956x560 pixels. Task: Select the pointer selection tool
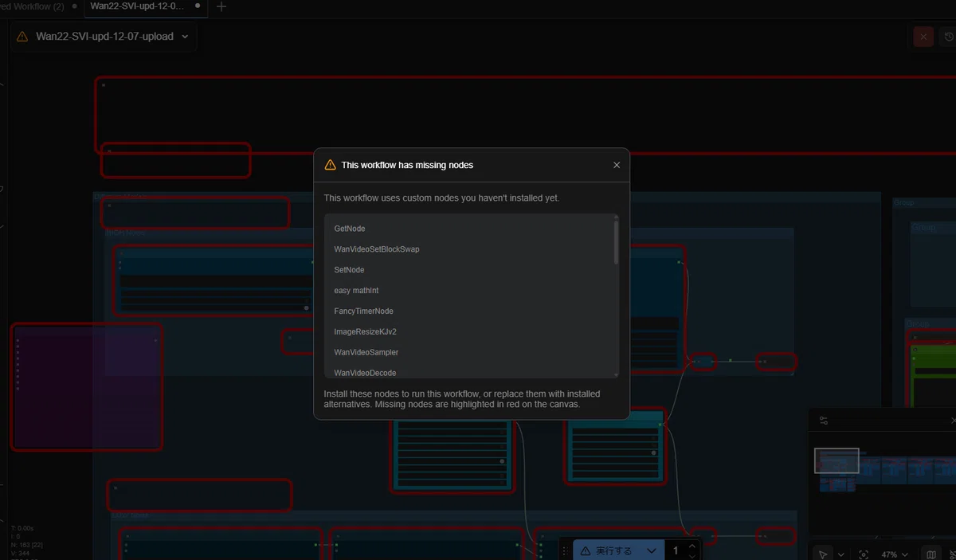[824, 554]
